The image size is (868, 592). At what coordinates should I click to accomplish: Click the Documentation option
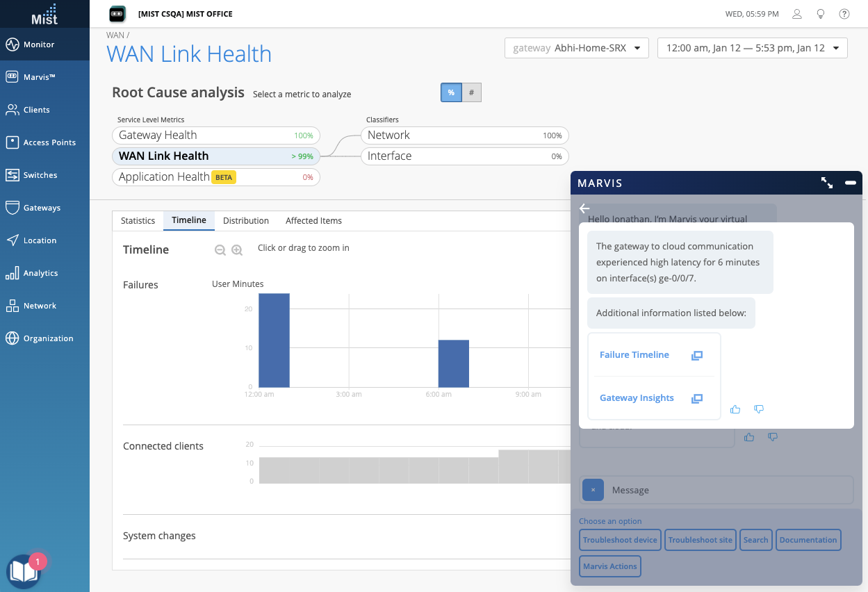coord(808,540)
